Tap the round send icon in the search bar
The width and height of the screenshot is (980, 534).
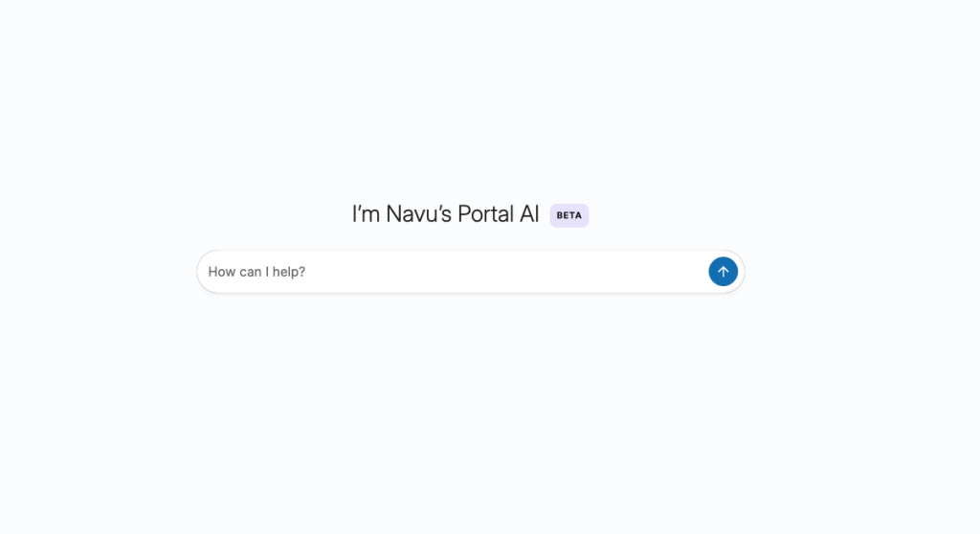[x=723, y=272]
